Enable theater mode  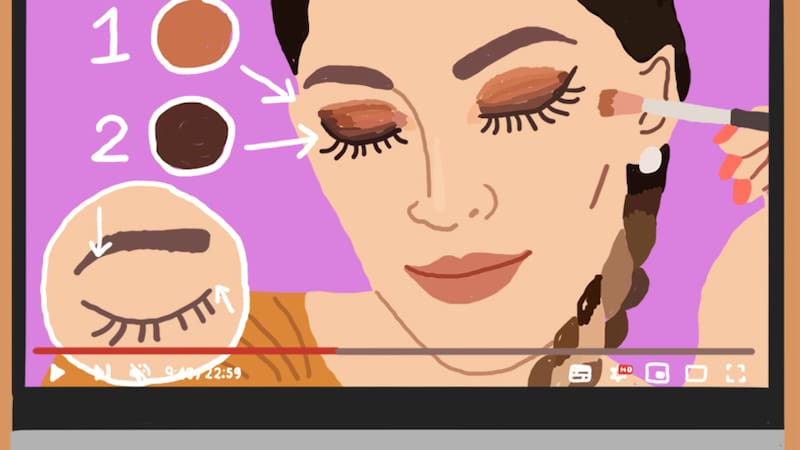click(x=696, y=373)
